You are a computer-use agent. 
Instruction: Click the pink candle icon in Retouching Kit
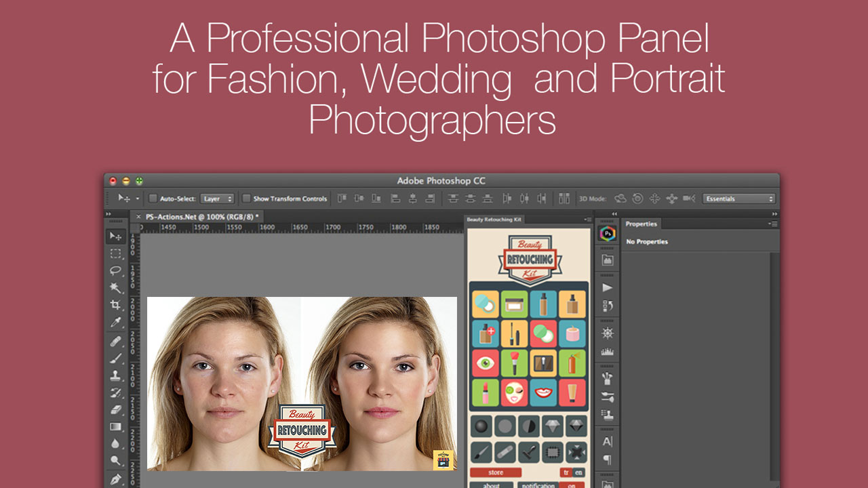tap(572, 333)
